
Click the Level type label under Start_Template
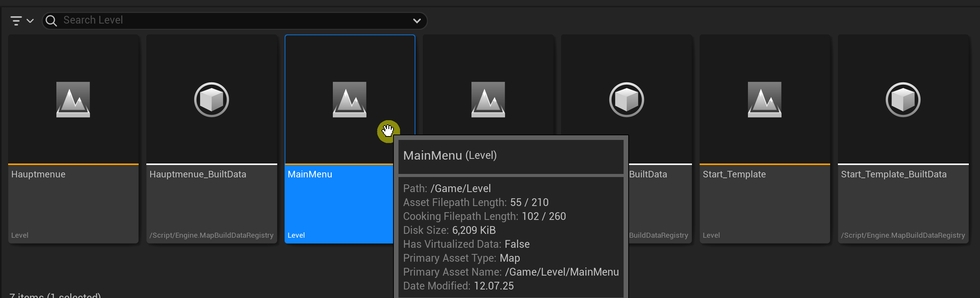click(x=711, y=235)
